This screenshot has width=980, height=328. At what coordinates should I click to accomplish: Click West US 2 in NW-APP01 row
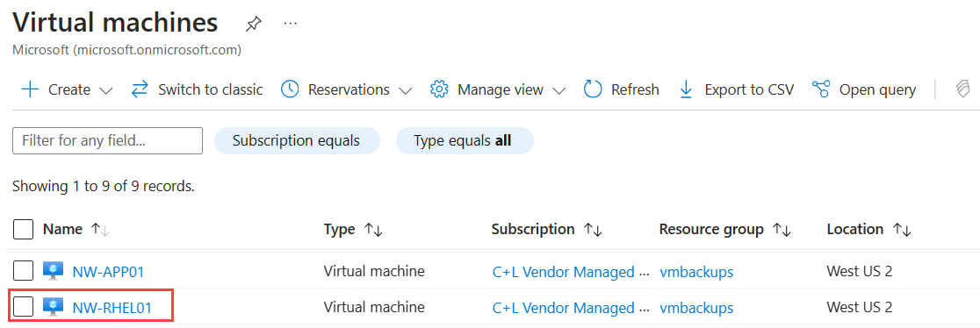click(860, 271)
